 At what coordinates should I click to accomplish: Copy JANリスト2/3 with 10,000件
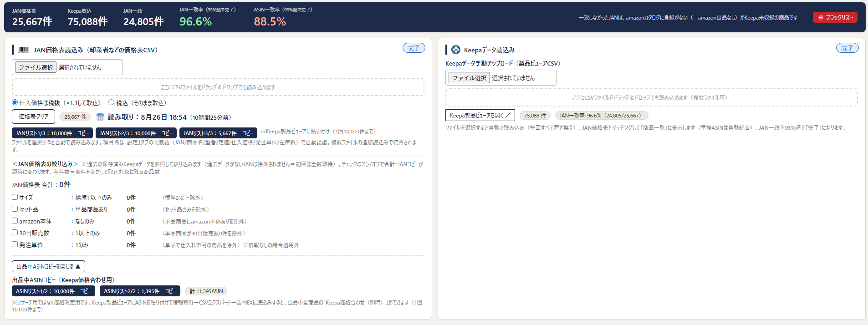(x=136, y=133)
